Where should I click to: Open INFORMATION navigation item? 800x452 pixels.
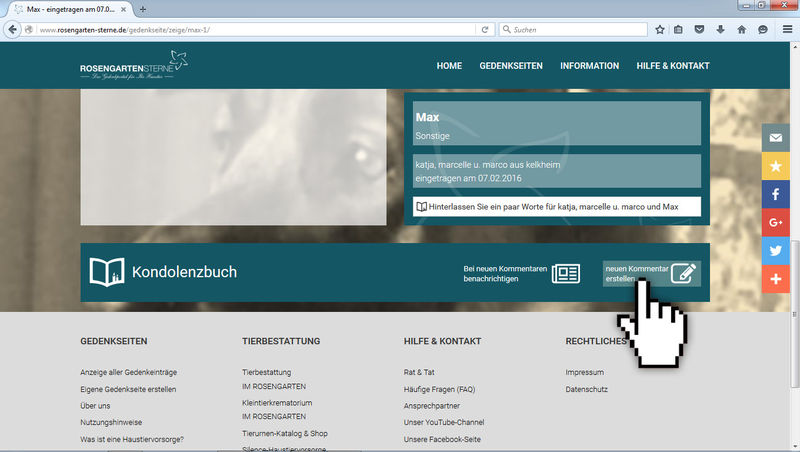(589, 66)
